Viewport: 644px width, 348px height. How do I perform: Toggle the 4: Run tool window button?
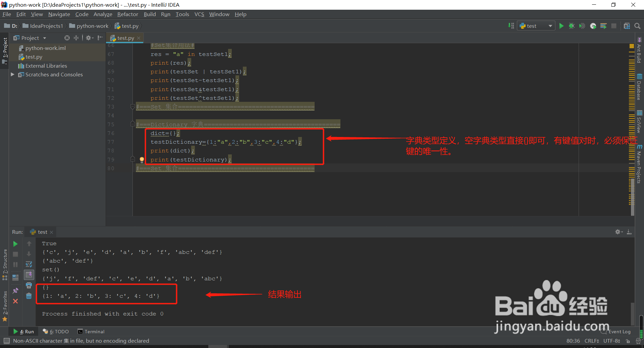click(23, 332)
